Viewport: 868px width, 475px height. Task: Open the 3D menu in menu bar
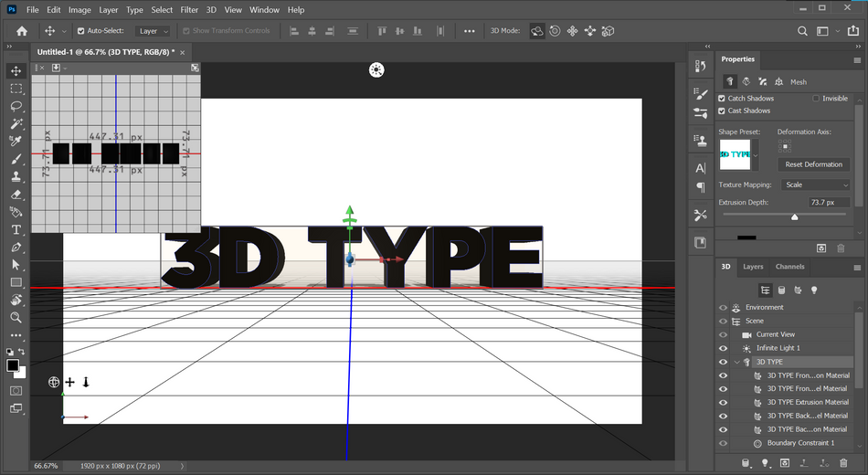(x=211, y=9)
